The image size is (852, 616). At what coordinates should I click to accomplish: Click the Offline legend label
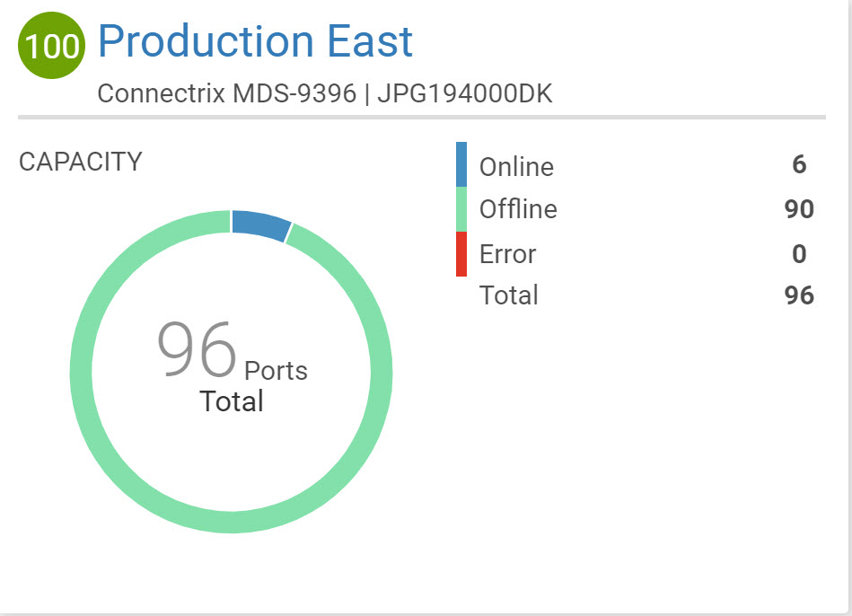(x=518, y=209)
